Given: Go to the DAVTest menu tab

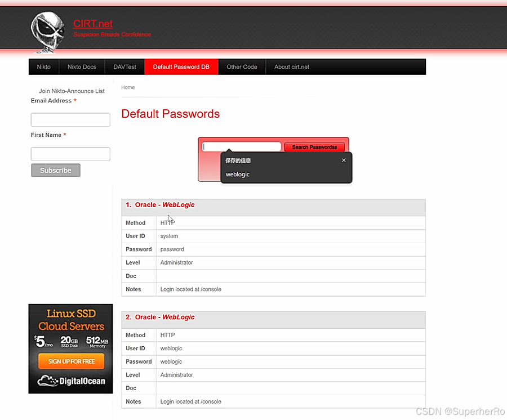Looking at the screenshot, I should (x=124, y=67).
